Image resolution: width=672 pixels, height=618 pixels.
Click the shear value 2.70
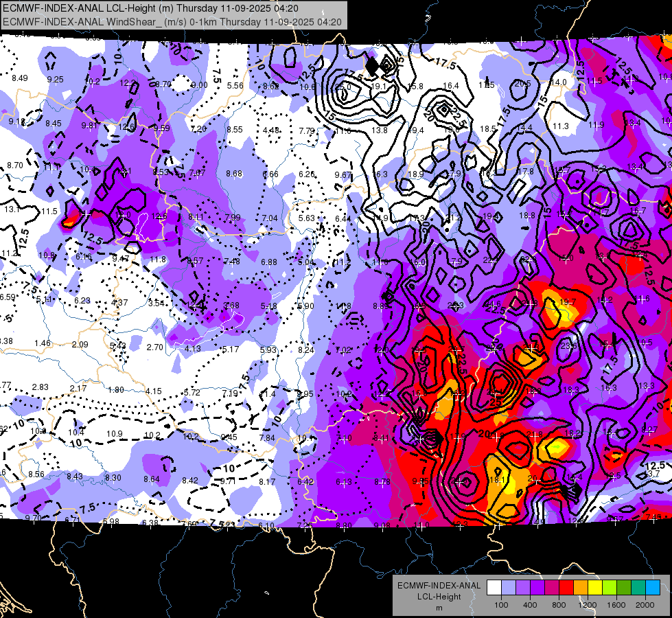point(154,347)
